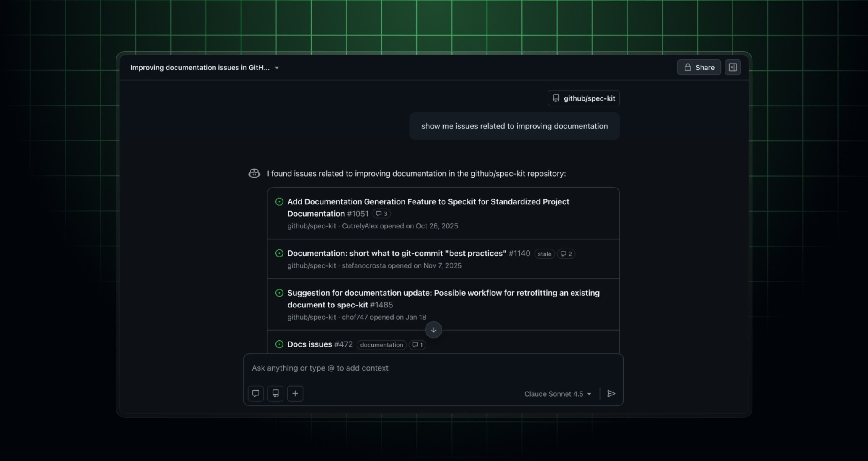The image size is (868, 461).
Task: Click the Copilot reply sentence 'I found issues'
Action: point(416,173)
